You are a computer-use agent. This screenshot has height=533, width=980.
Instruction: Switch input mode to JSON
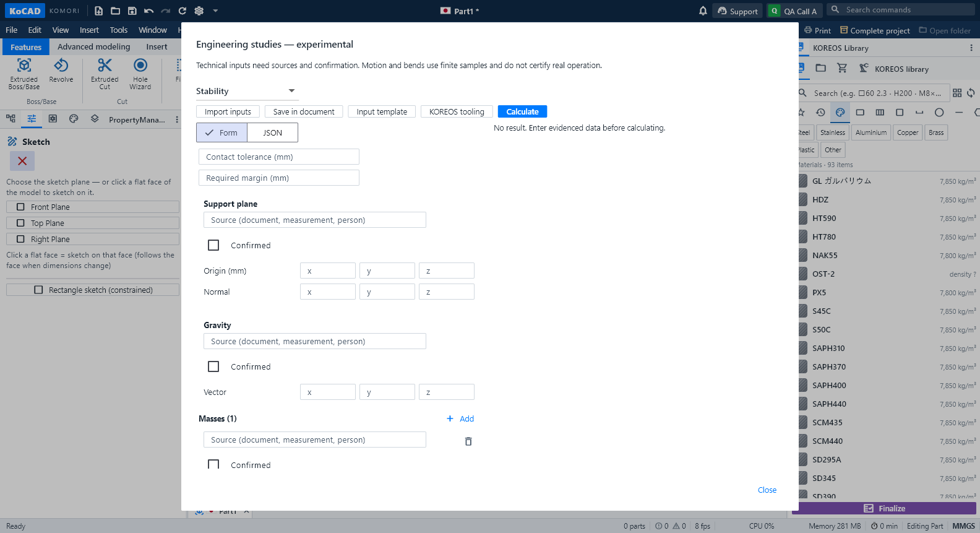point(272,132)
